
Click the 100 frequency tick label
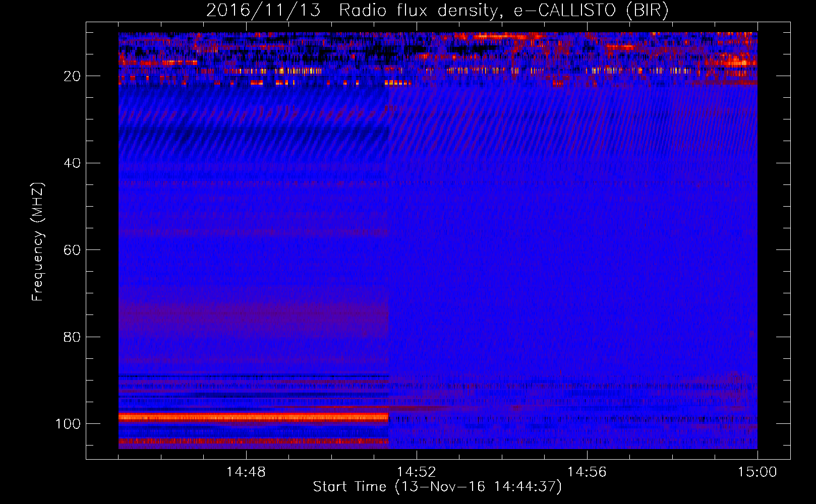click(x=68, y=424)
